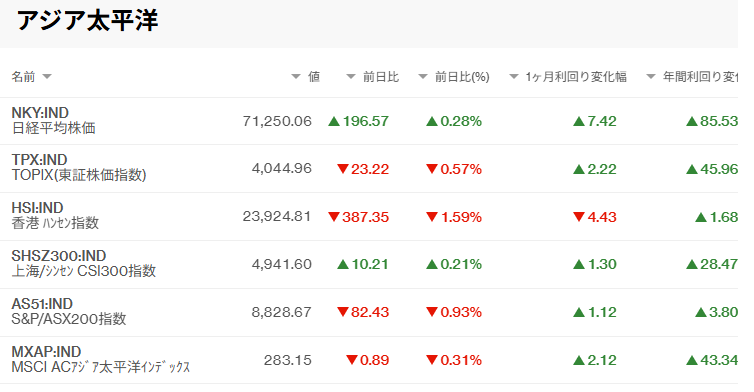The image size is (754, 392).
Task: Click TOPIX(東証株価指数) name
Action: coord(79,175)
